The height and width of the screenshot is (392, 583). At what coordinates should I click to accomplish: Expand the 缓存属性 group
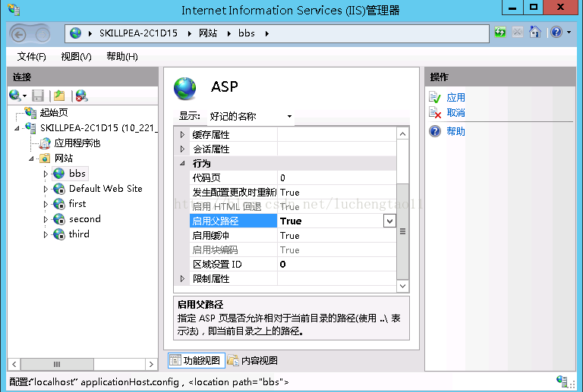click(182, 134)
